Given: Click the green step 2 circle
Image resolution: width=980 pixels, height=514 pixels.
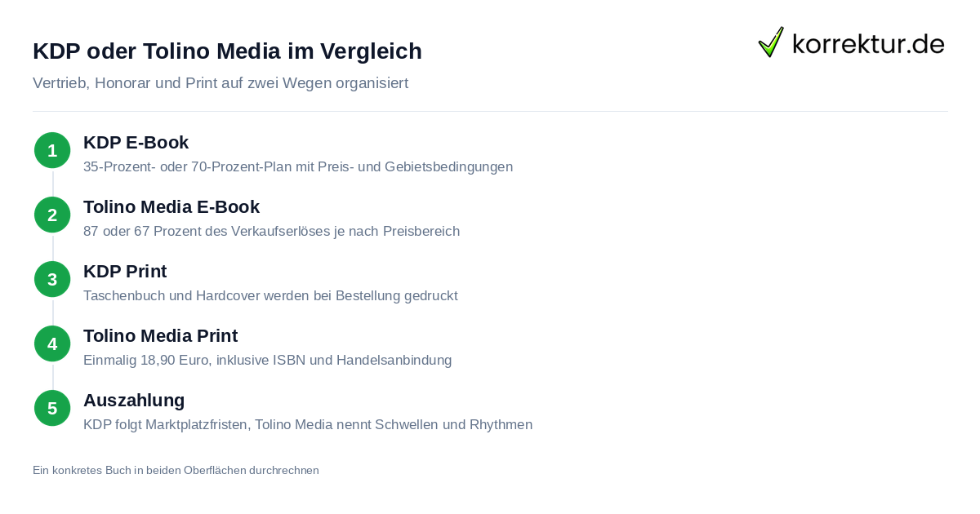Looking at the screenshot, I should click(52, 215).
